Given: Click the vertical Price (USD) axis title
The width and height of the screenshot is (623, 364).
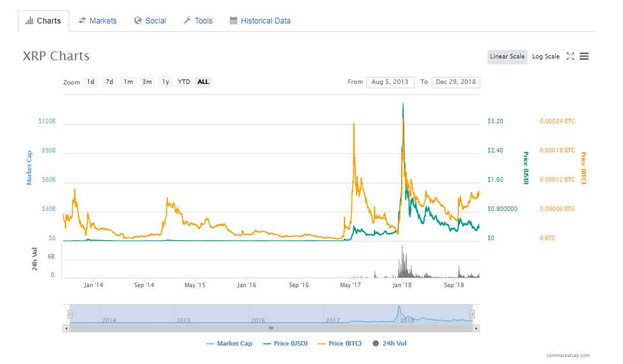Looking at the screenshot, I should click(526, 168).
